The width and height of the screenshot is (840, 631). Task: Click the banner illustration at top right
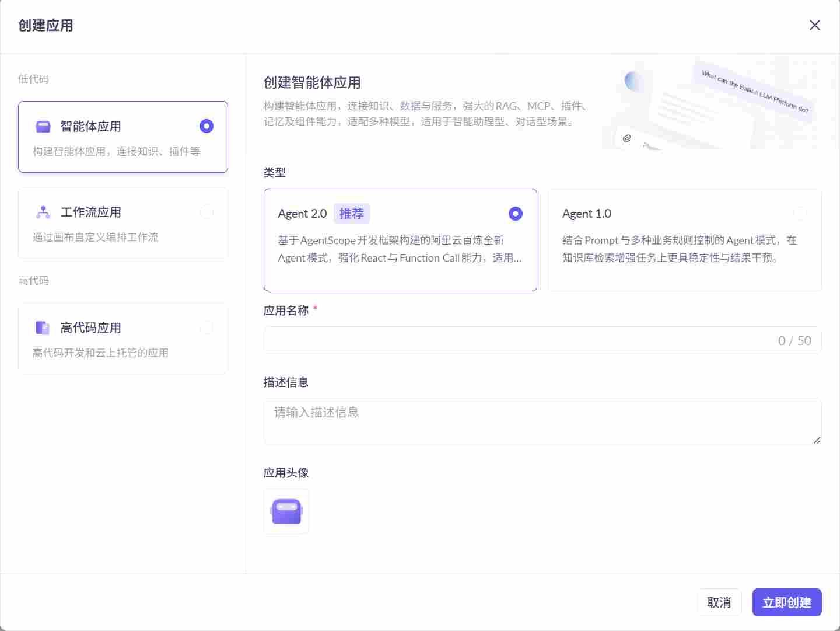pos(717,105)
